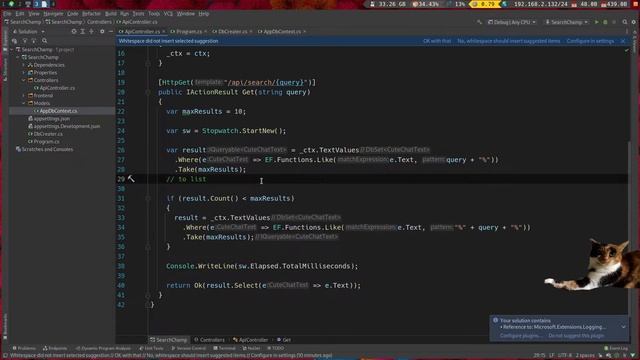
Task: Click the ApiController breadcrumb at editor bottom
Action: click(251, 340)
